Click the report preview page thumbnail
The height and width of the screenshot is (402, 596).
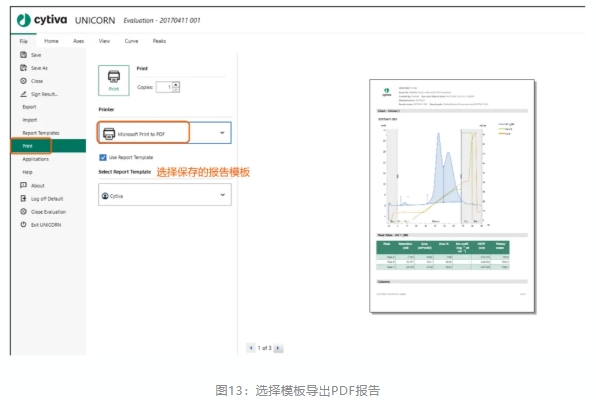point(452,196)
